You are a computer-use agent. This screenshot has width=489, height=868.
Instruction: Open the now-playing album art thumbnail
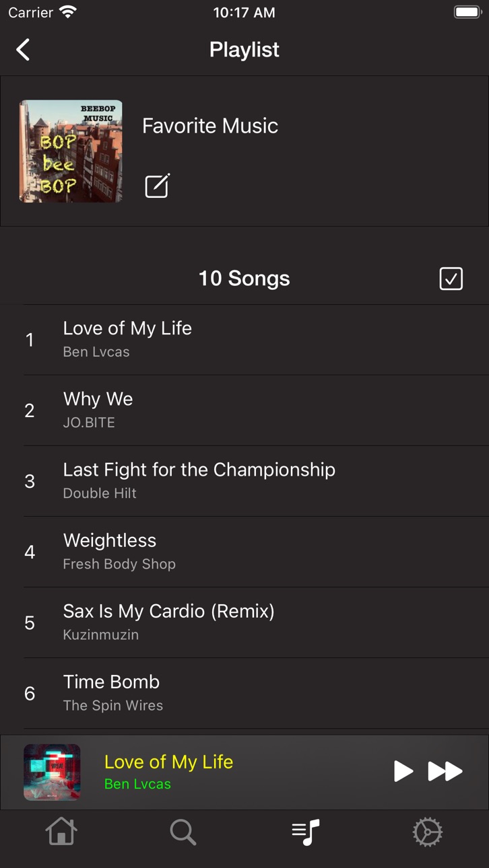click(52, 772)
